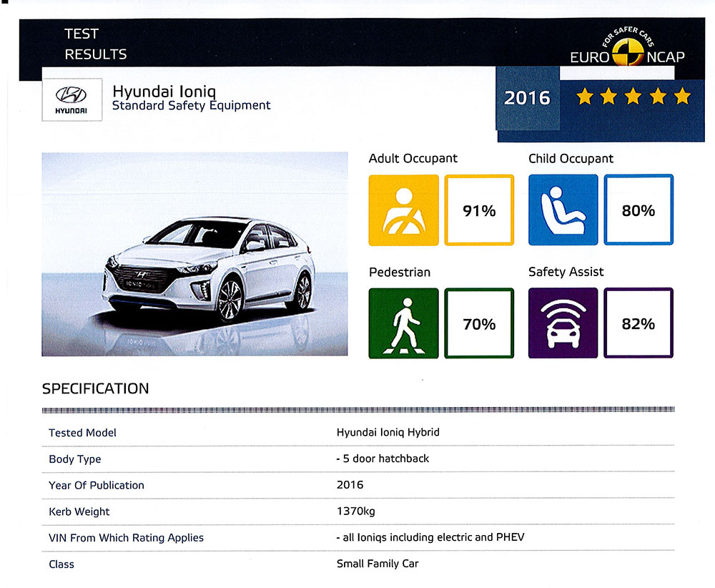Image resolution: width=715 pixels, height=588 pixels.
Task: Click VIN From Which Rating Applies label
Action: click(127, 538)
